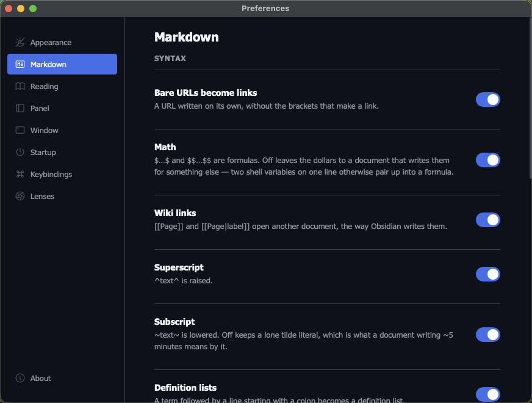The image size is (532, 403).
Task: Click the Startup power icon
Action: (20, 152)
